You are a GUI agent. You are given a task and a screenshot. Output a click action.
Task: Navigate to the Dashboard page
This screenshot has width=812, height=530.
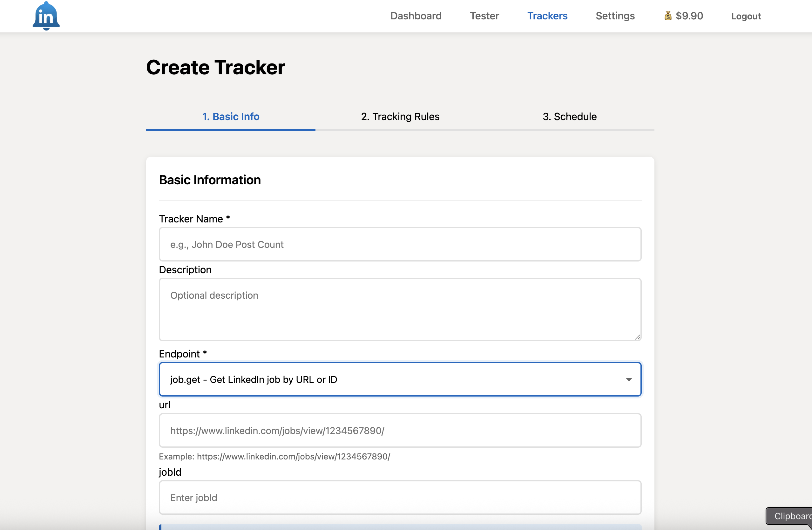[416, 16]
